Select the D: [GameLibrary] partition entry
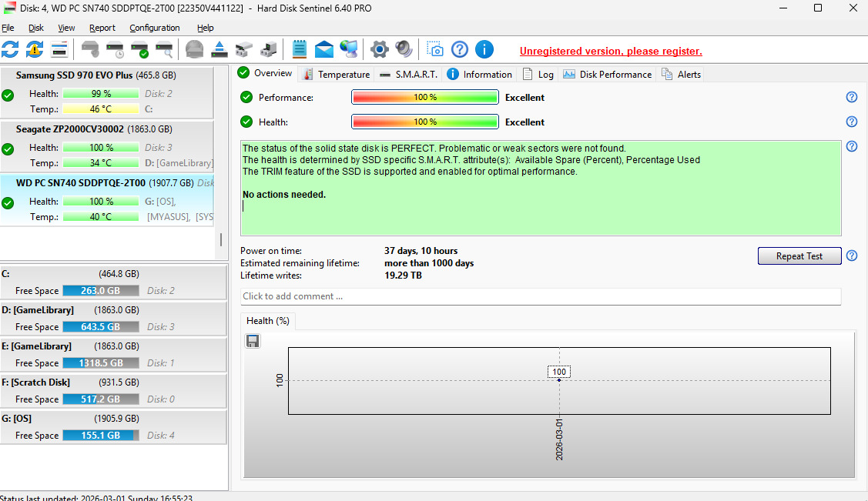The image size is (868, 501). (x=113, y=319)
